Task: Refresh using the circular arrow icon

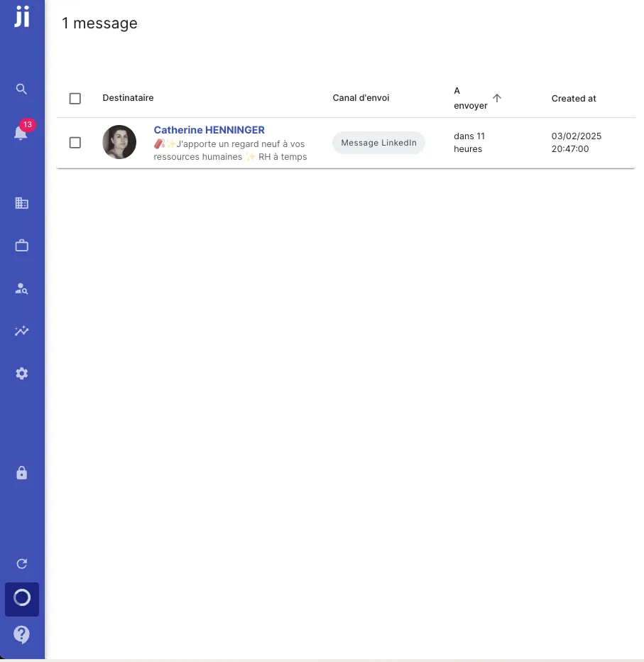Action: (x=21, y=563)
